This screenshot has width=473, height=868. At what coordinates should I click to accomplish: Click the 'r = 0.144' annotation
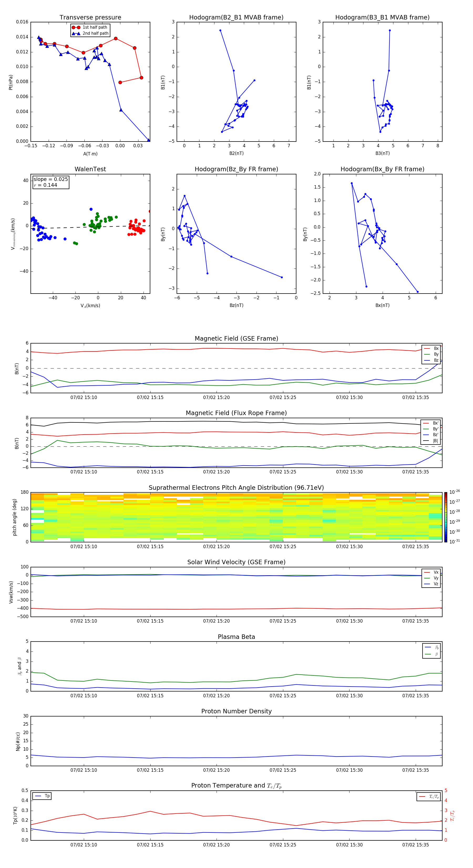45,185
